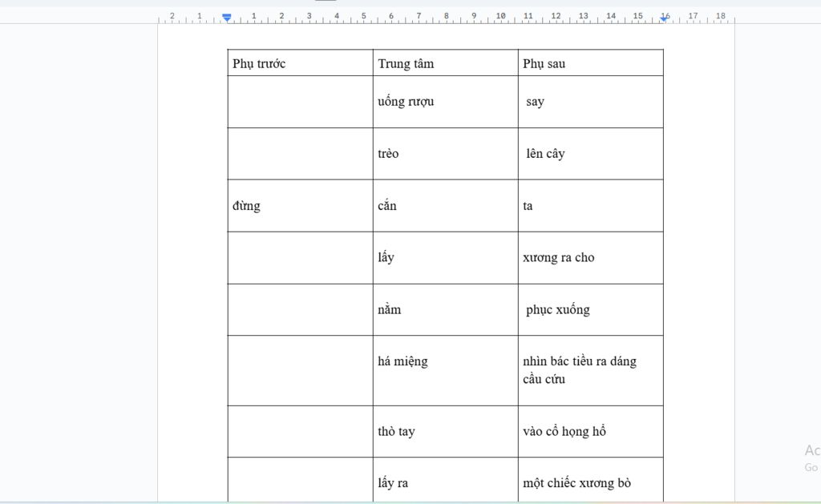Click the "phục xuống" table cell

pyautogui.click(x=557, y=309)
